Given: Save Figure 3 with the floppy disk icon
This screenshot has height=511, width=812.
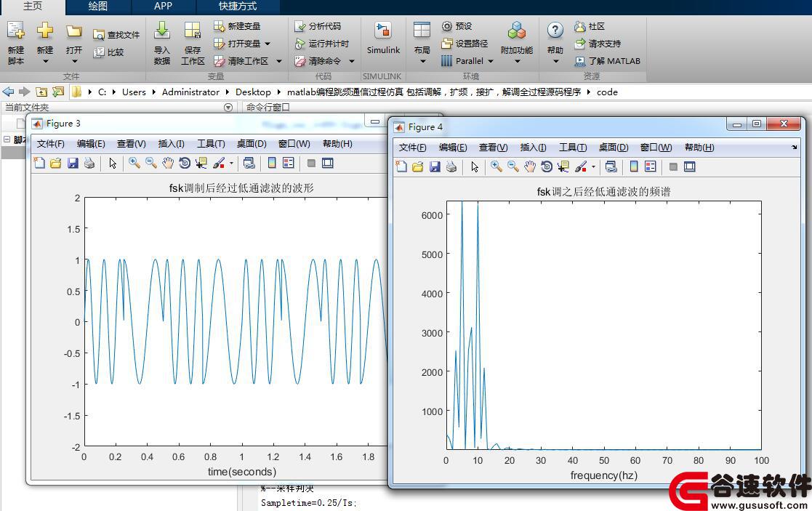Looking at the screenshot, I should [x=73, y=163].
